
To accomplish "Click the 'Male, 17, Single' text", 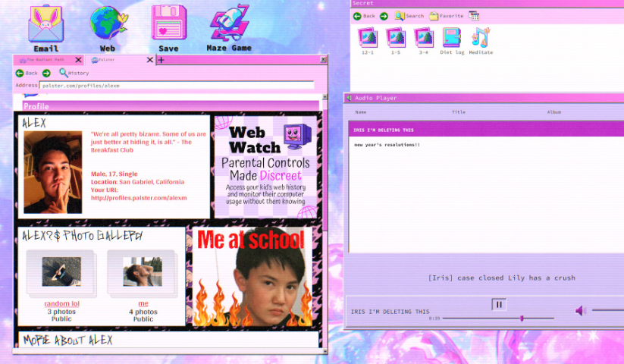I will coord(114,174).
